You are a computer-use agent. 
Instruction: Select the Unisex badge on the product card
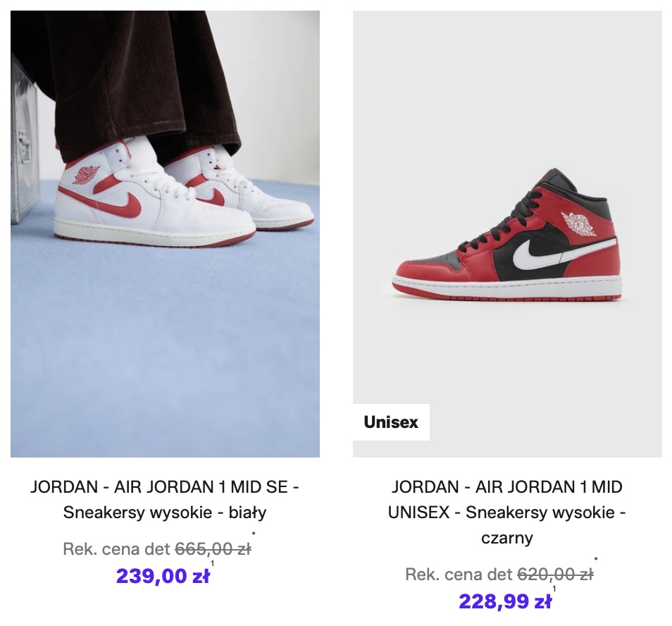point(391,422)
